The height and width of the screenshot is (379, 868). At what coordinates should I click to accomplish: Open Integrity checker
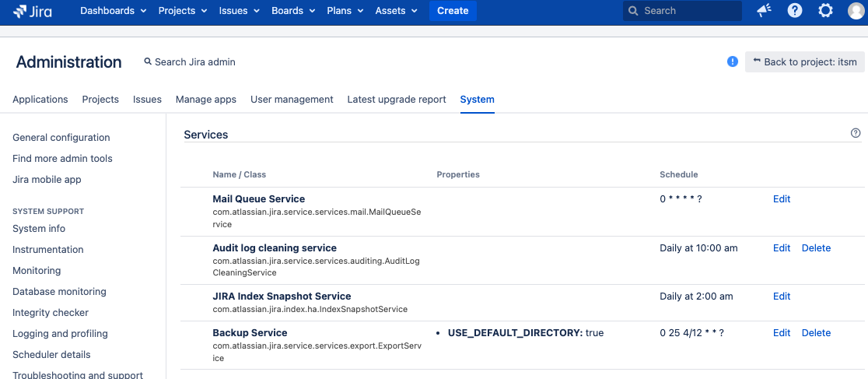tap(51, 313)
